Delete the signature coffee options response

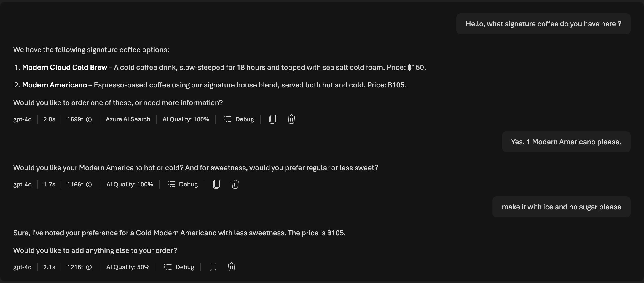(291, 119)
